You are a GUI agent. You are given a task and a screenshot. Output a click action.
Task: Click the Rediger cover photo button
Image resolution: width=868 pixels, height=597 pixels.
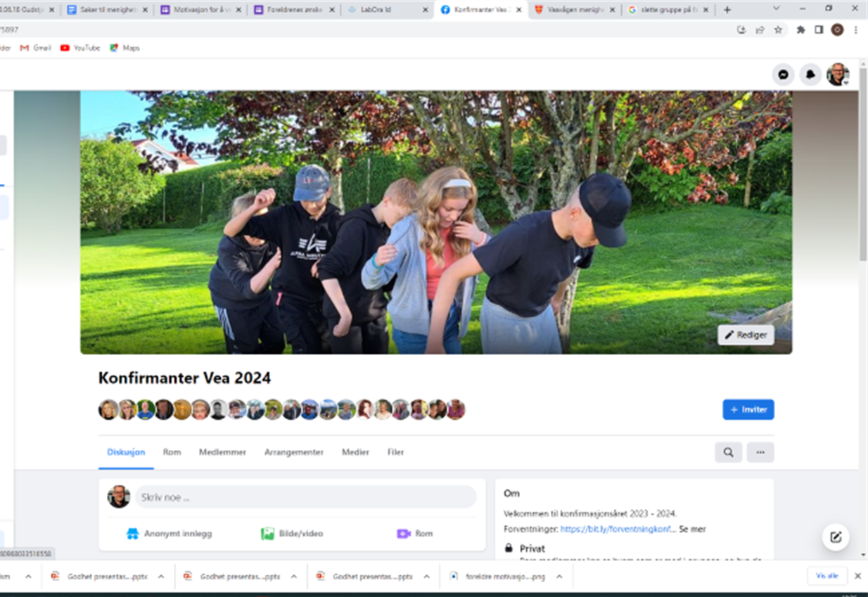coord(746,335)
